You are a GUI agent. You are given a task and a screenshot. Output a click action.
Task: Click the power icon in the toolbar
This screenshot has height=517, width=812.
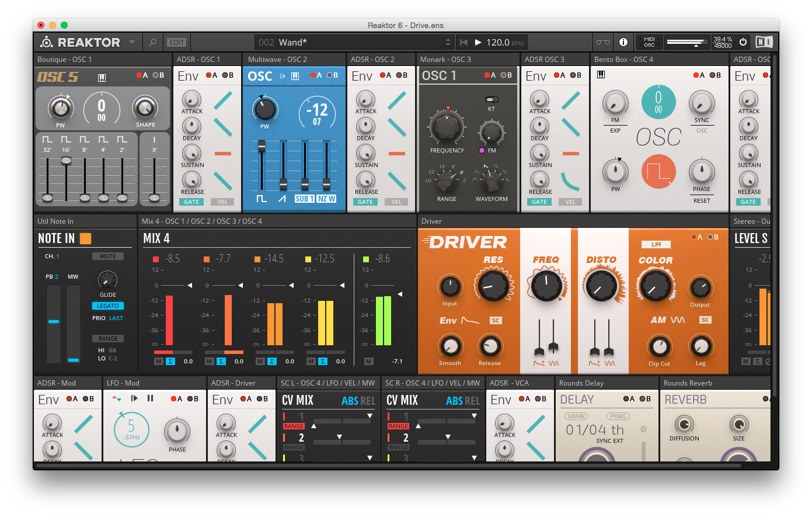743,41
